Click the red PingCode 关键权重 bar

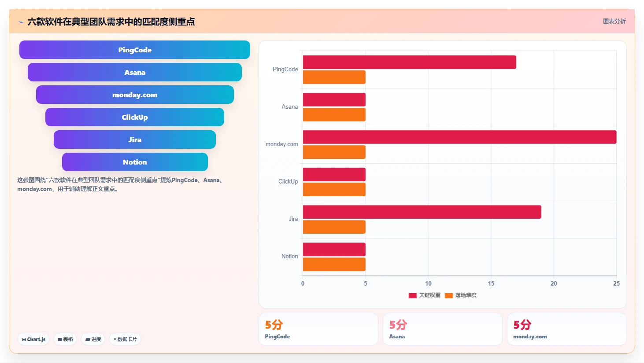click(x=409, y=62)
